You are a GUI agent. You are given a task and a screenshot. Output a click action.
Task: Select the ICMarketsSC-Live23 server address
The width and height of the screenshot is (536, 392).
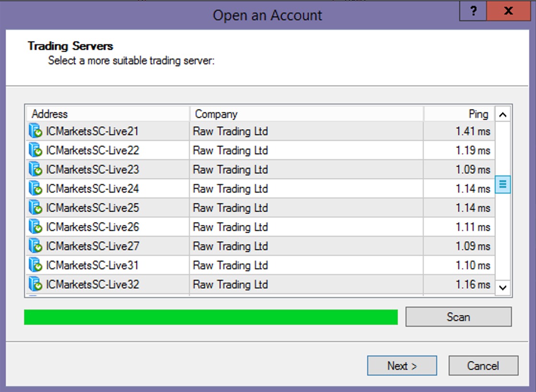(x=93, y=170)
